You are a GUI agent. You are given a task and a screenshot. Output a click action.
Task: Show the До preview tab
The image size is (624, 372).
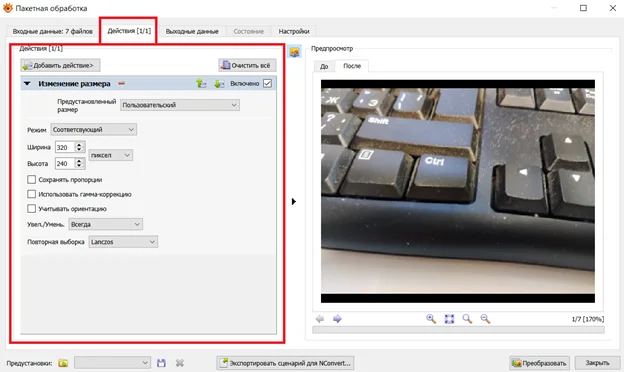(x=324, y=66)
